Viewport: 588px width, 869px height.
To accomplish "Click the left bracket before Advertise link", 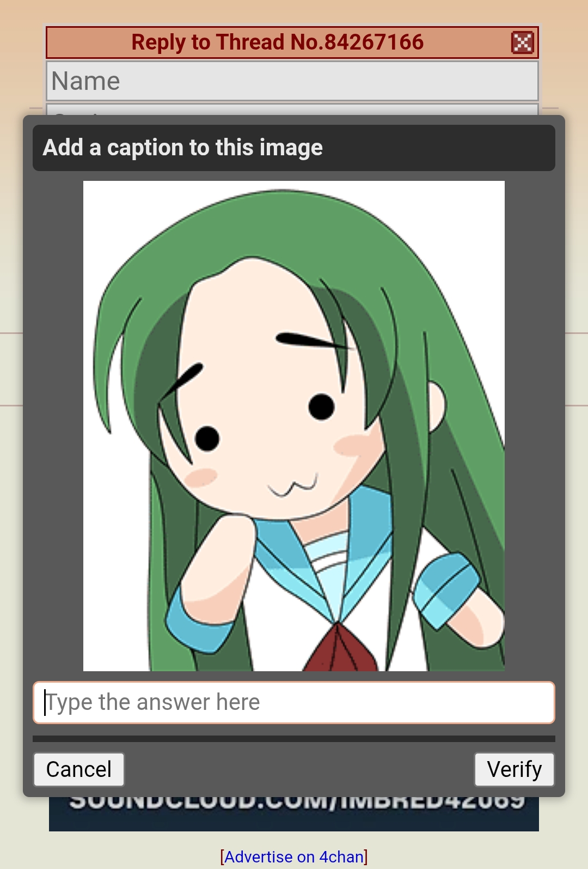I will [222, 857].
